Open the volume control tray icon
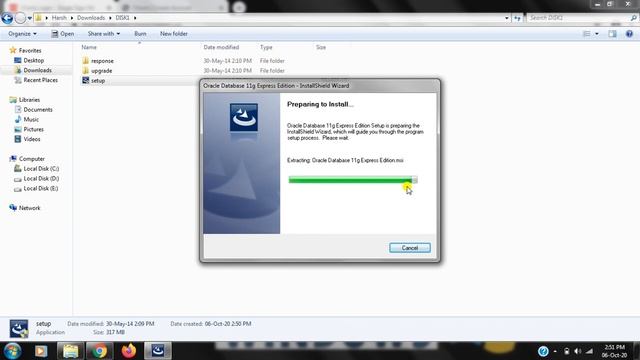Image resolution: width=640 pixels, height=360 pixels. 578,351
